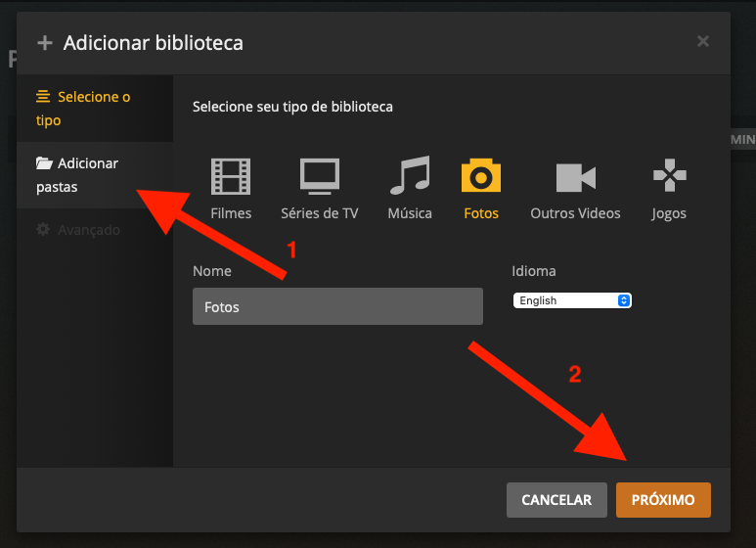Image resolution: width=756 pixels, height=548 pixels.
Task: Click the gear icon beside Avançado
Action: (44, 230)
